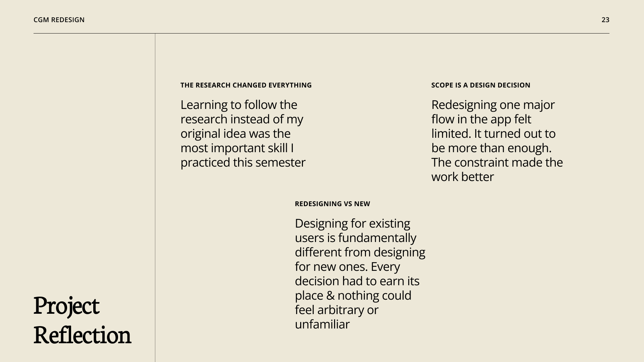Click the text practiced this semester

243,163
